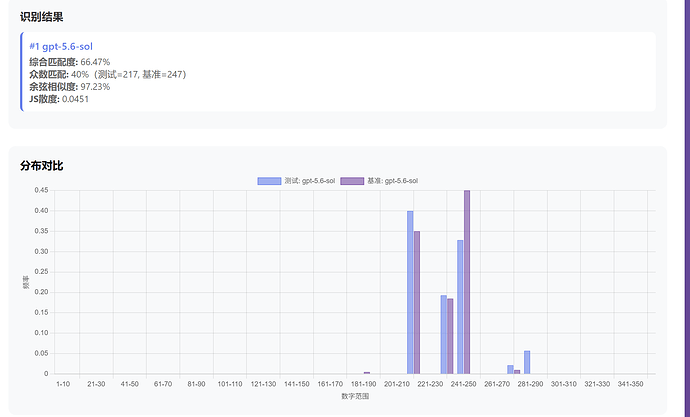The height and width of the screenshot is (417, 690).
Task: Click the 综合匹配度: 66.47% line
Action: tap(70, 62)
